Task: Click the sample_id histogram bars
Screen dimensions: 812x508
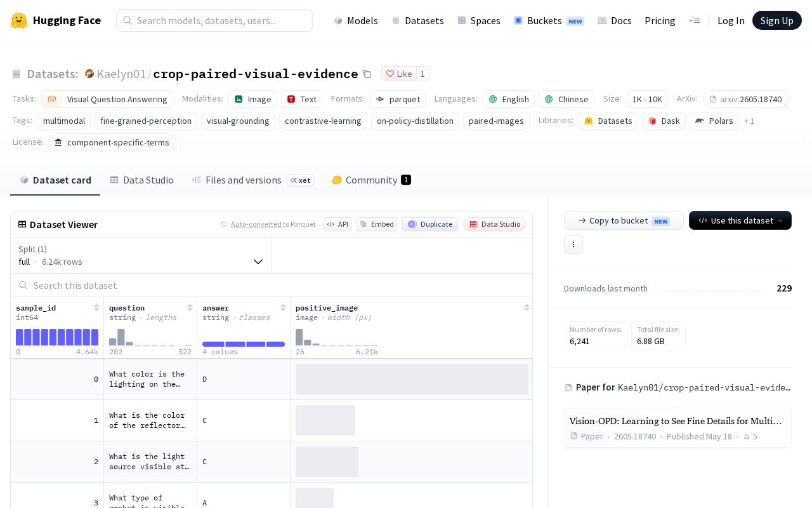Action: (57, 337)
